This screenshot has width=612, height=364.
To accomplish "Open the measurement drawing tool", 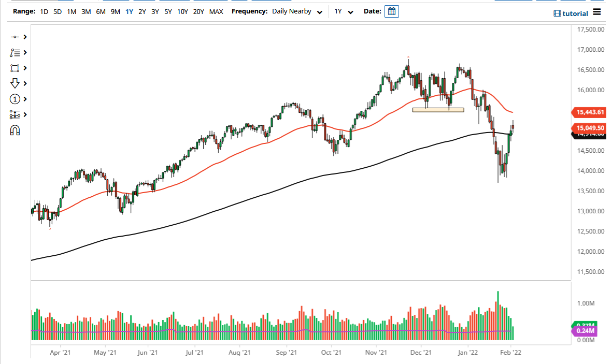I will [x=14, y=114].
